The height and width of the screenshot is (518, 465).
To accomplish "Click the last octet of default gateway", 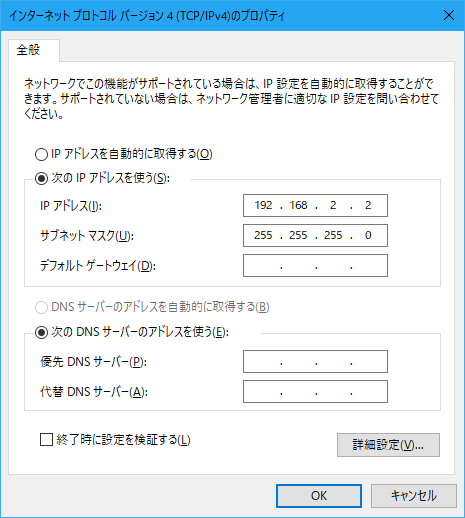I will click(x=368, y=265).
